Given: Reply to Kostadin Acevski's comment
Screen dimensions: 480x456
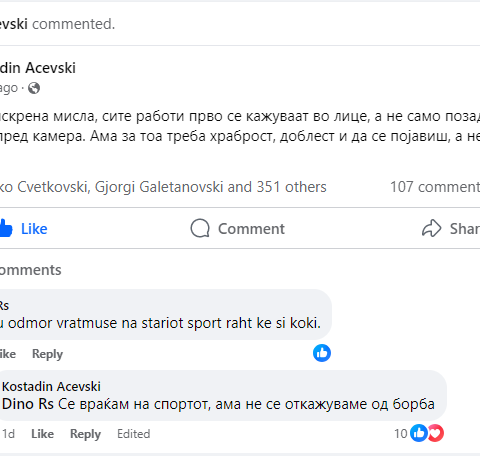Looking at the screenshot, I should pos(85,434).
